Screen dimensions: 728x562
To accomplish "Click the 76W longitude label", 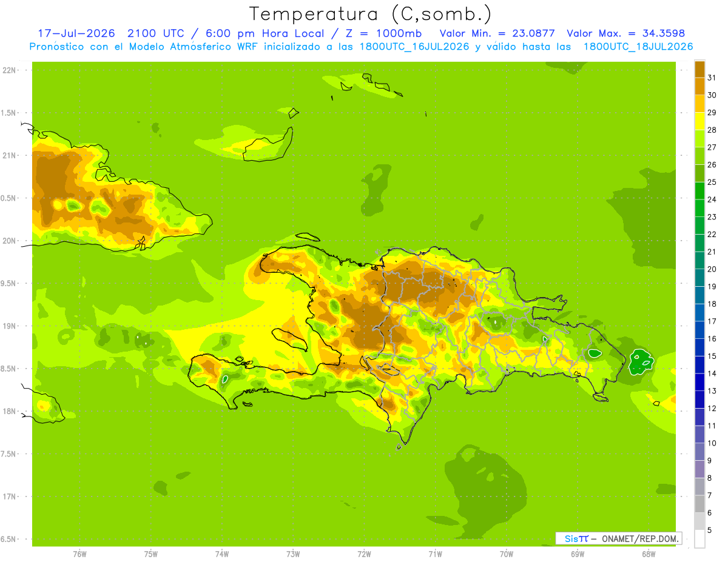I will click(79, 554).
